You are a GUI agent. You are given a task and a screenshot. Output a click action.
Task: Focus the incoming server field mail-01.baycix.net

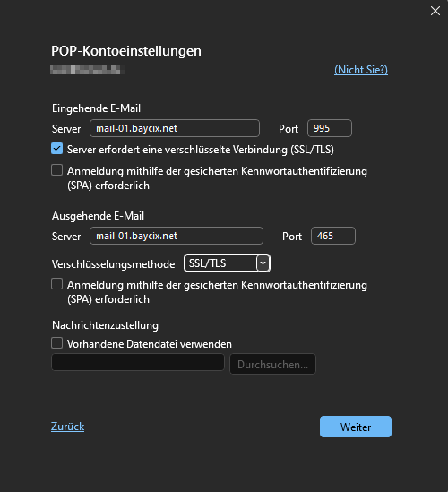[175, 128]
